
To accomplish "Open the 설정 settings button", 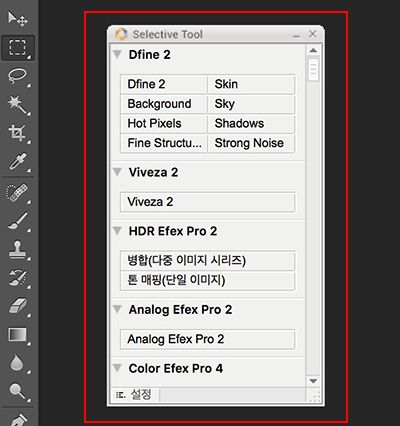I will 134,395.
